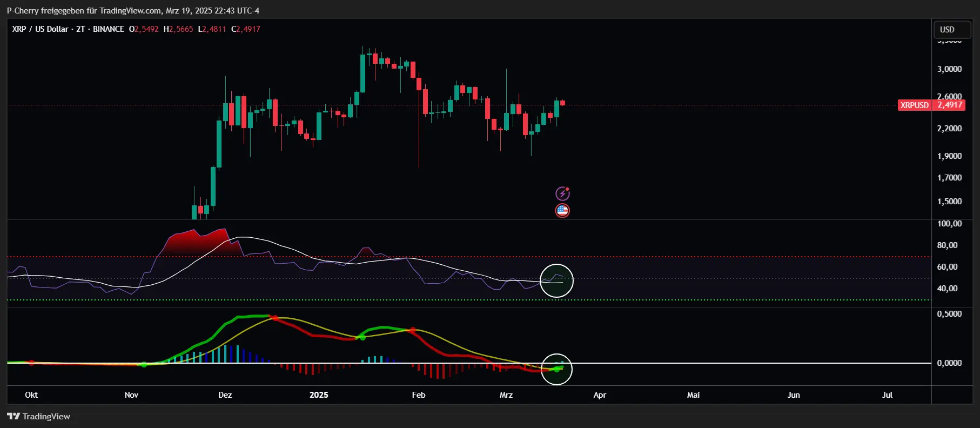980x428 pixels.
Task: Click the Jul label on time axis
Action: pos(887,395)
